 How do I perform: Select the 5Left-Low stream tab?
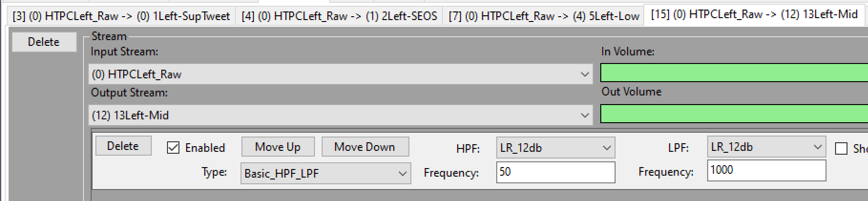544,16
